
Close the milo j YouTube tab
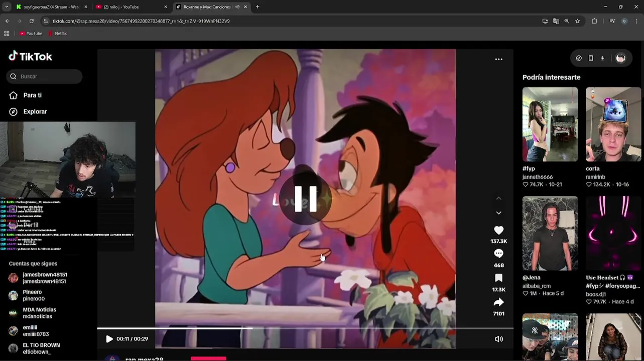pos(166,7)
